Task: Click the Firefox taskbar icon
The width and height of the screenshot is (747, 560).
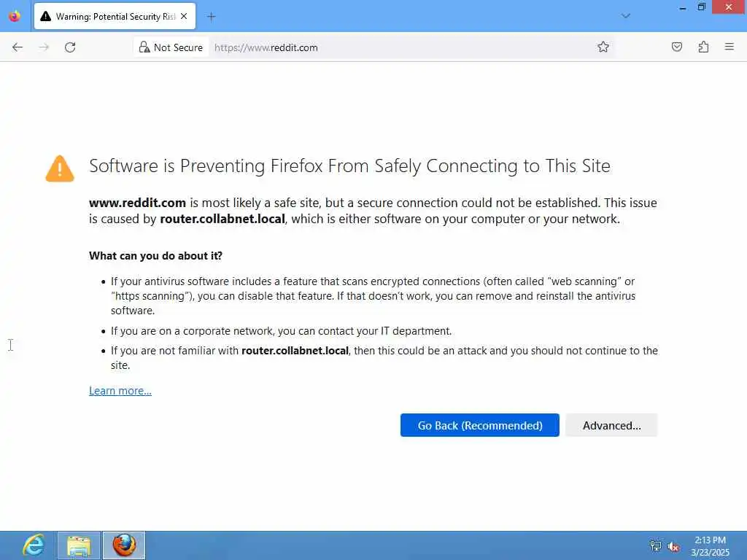Action: click(124, 545)
